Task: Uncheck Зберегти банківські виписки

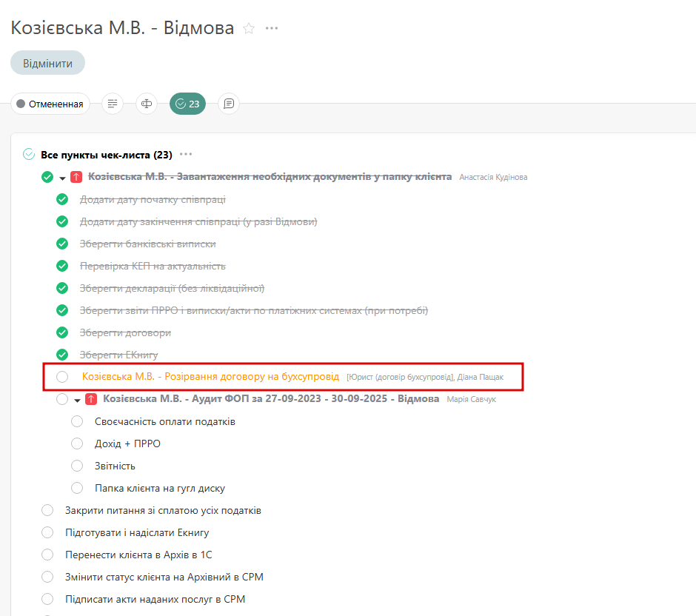Action: point(62,244)
